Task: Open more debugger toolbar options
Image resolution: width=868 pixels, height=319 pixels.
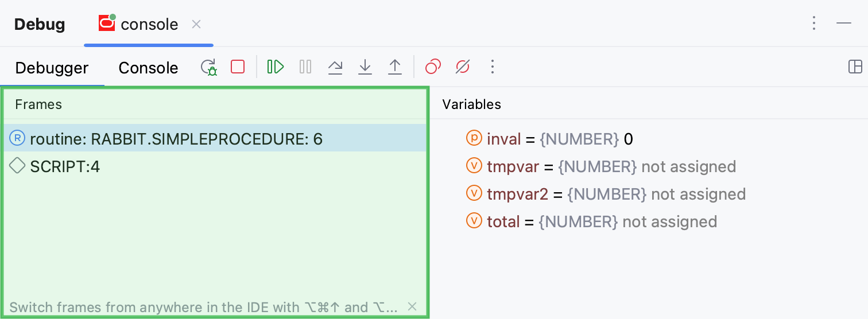Action: (x=492, y=67)
